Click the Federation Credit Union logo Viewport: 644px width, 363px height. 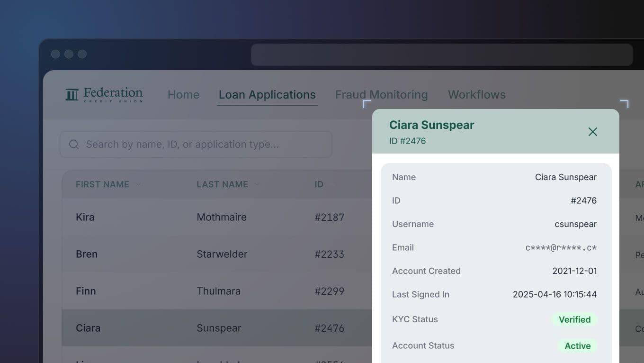click(x=104, y=95)
